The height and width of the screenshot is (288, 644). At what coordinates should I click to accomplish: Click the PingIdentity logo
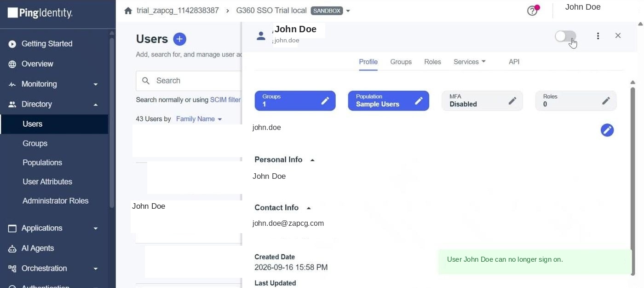40,13
